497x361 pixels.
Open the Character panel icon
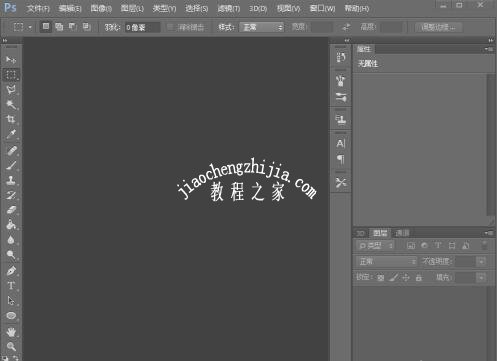click(x=340, y=144)
